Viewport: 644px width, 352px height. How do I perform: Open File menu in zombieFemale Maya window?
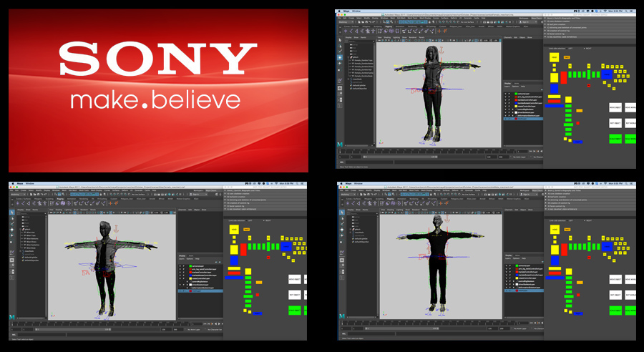[x=339, y=18]
